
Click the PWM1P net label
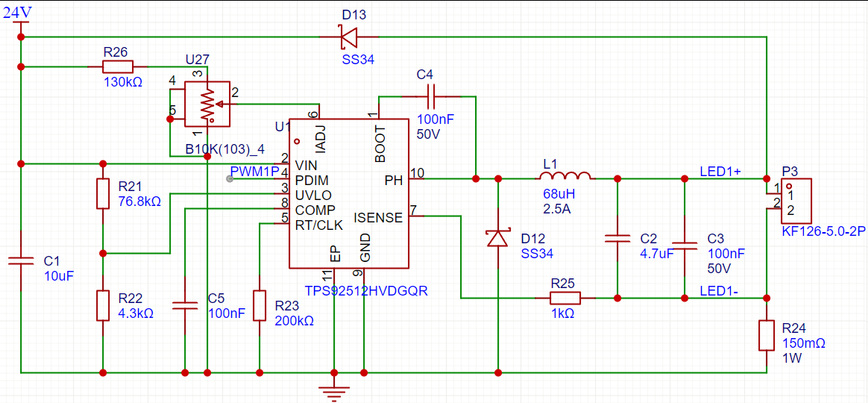point(254,172)
